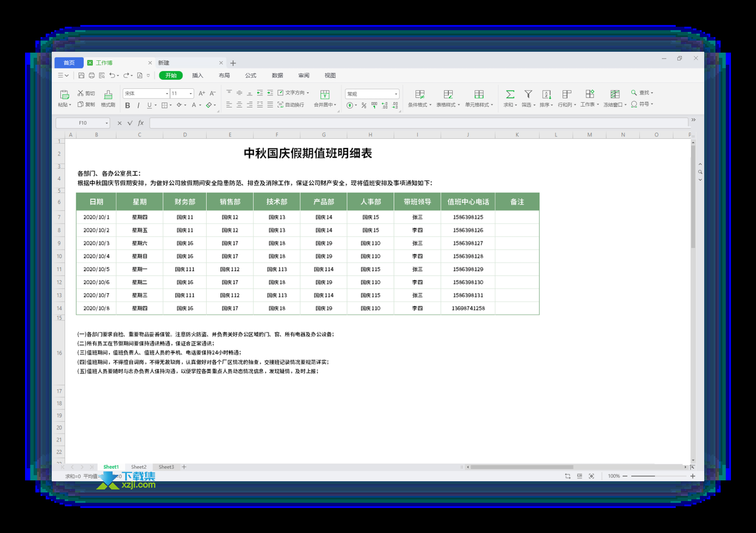Switch to the View (视图) ribbon tab
756x533 pixels.
[330, 75]
